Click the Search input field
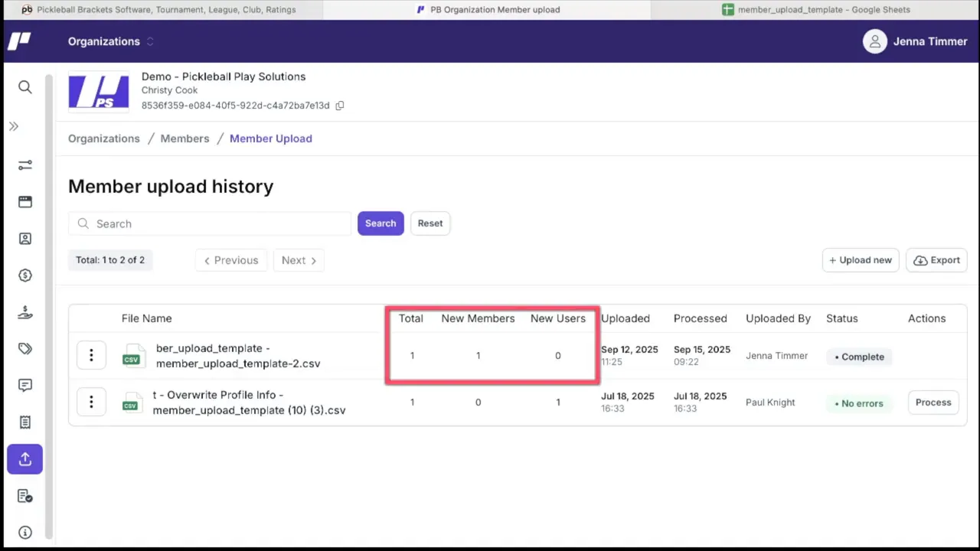 [x=211, y=223]
